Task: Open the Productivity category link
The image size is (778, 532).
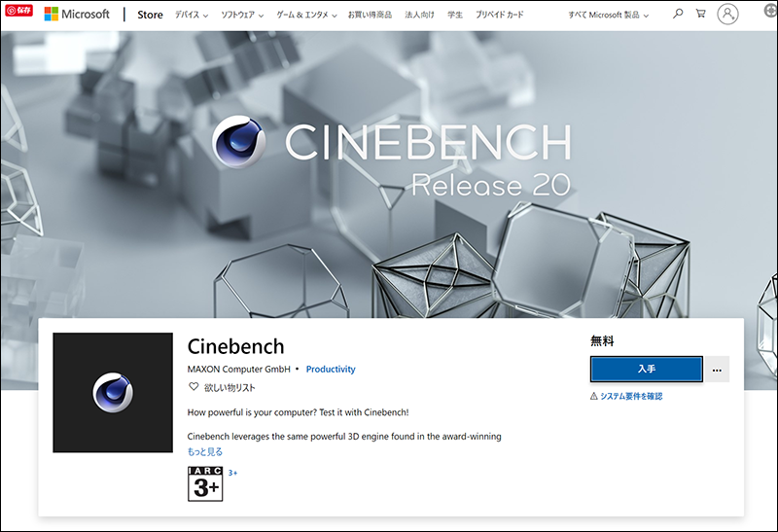Action: (331, 370)
